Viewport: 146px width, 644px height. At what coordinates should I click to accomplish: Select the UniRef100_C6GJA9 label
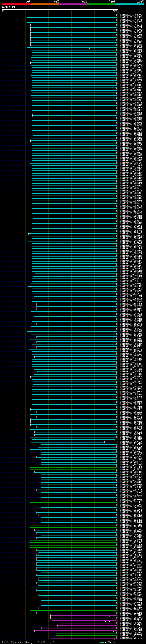(x=131, y=394)
